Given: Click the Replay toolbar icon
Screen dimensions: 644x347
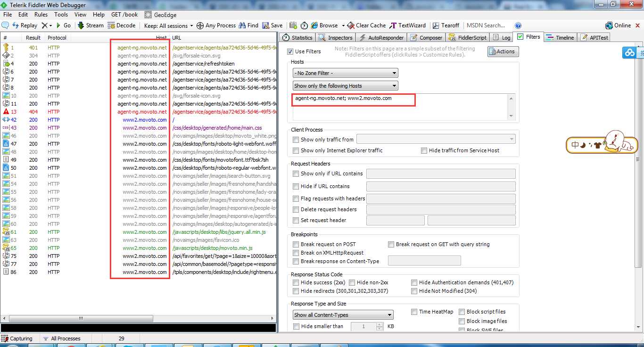Looking at the screenshot, I should coord(16,25).
